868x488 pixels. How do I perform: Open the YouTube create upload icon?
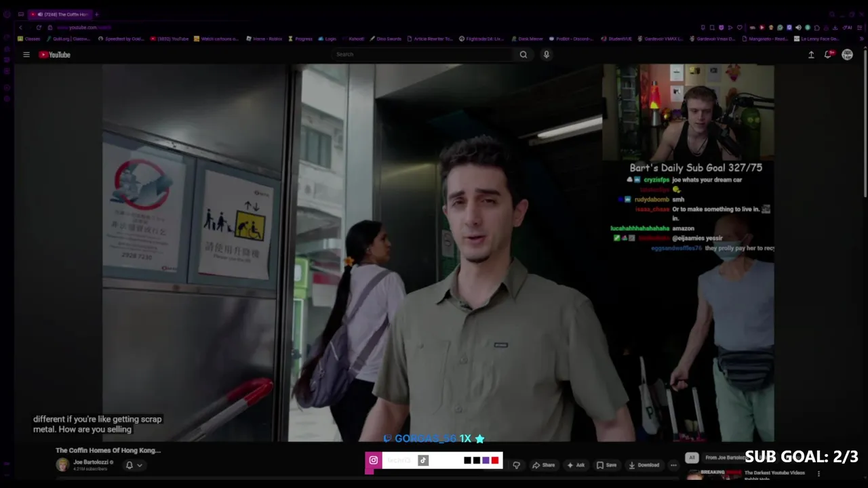click(811, 55)
